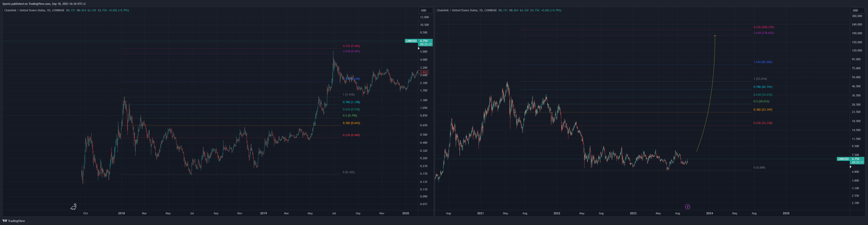Click the LINKUSD price label on left chart
Viewport: 868px width, 225px height.
click(411, 41)
